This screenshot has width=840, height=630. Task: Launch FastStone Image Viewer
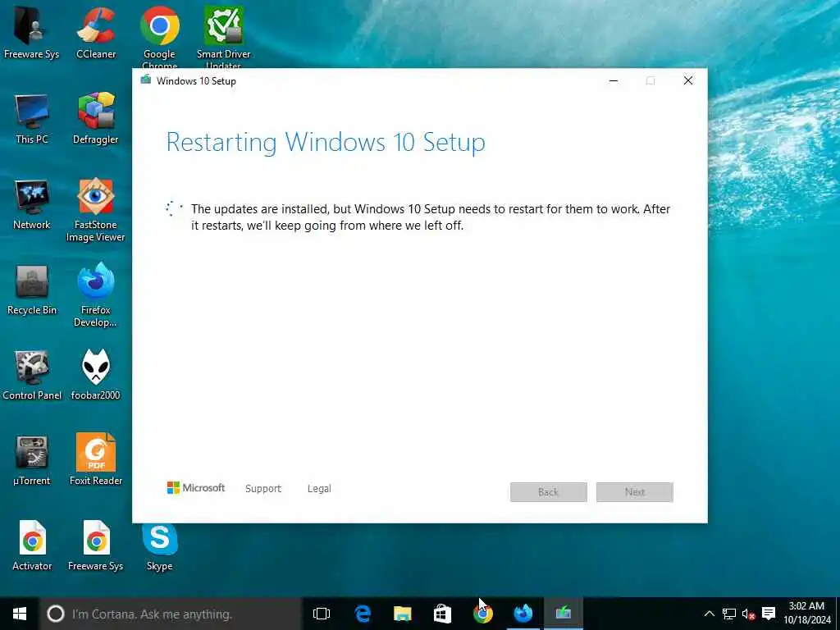[x=95, y=209]
